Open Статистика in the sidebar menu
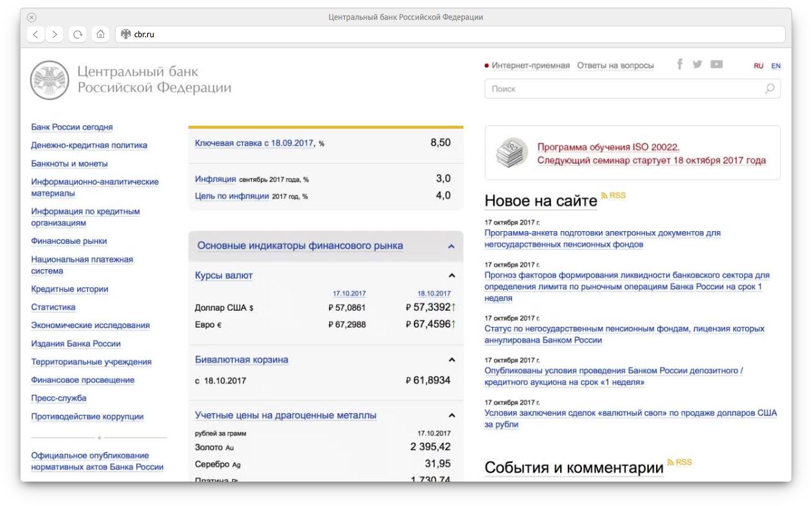Viewport: 812px width, 506px height. tap(53, 307)
